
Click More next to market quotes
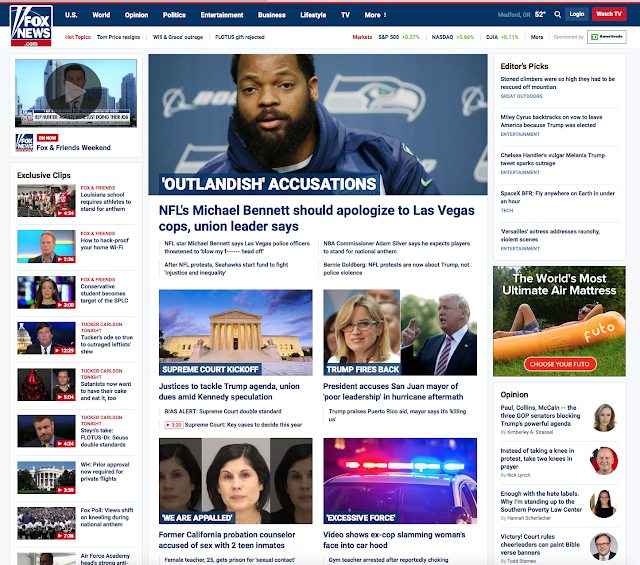click(537, 37)
